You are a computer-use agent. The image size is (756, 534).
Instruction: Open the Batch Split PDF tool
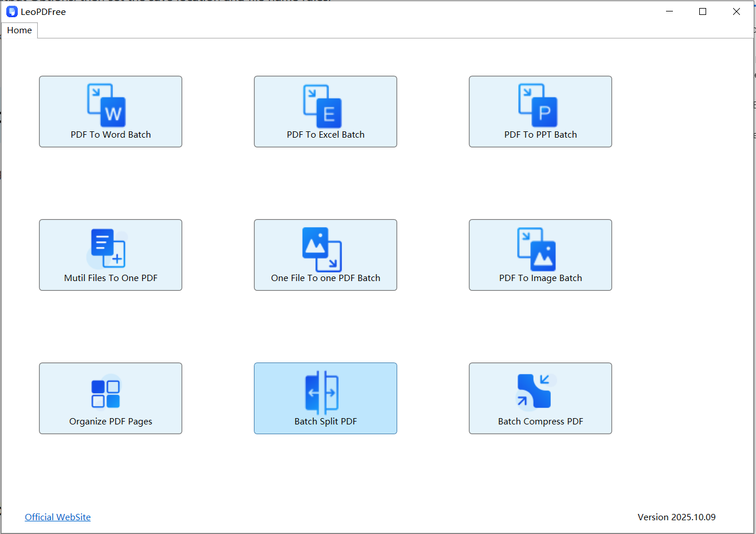(x=325, y=398)
